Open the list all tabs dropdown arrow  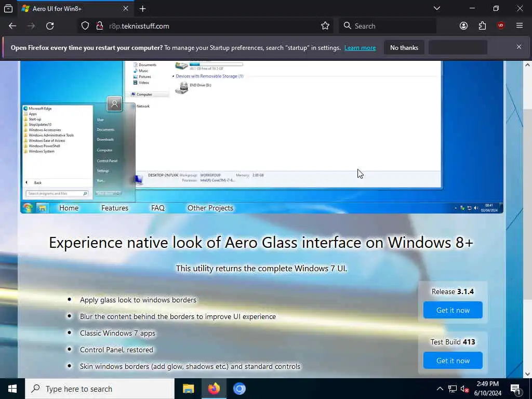(x=437, y=8)
